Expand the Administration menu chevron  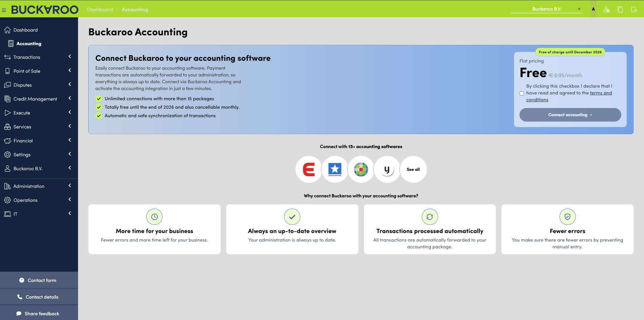pyautogui.click(x=70, y=185)
